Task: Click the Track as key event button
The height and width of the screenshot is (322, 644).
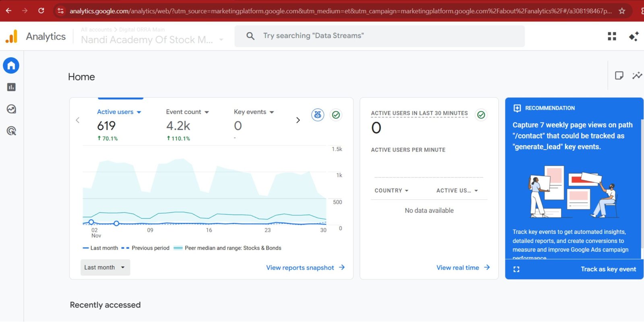Action: point(608,269)
